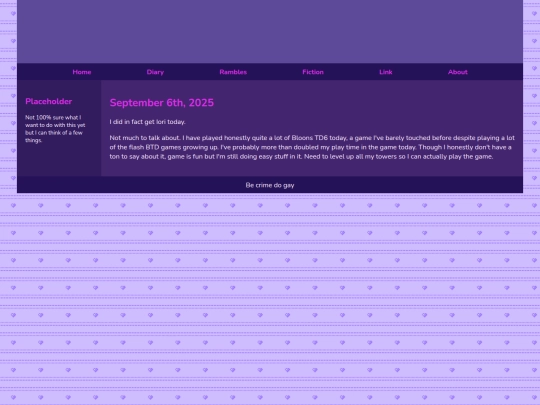Click the Placeholder sidebar heading
Viewport: 540px width, 405px height.
click(49, 101)
